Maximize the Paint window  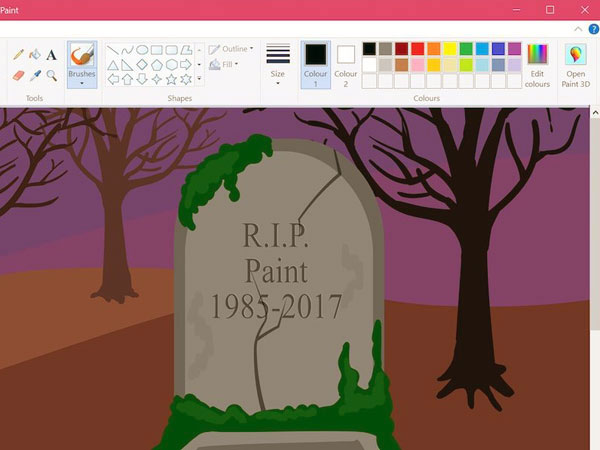[x=550, y=10]
